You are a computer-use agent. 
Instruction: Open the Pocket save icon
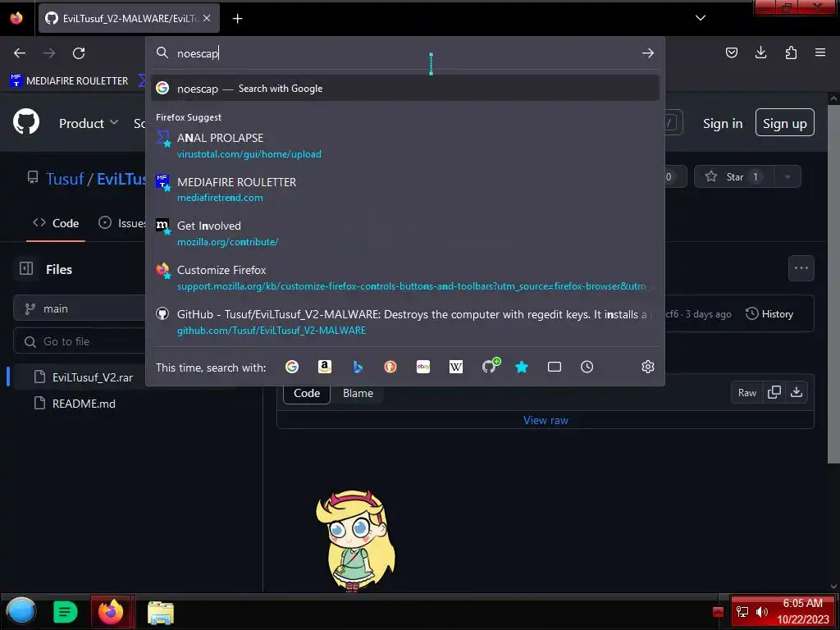[731, 52]
